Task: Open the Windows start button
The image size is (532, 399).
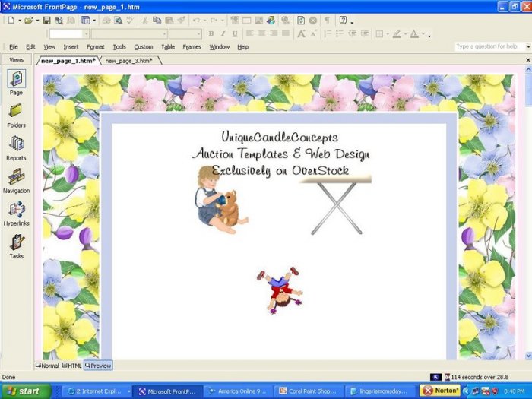Action: point(25,391)
